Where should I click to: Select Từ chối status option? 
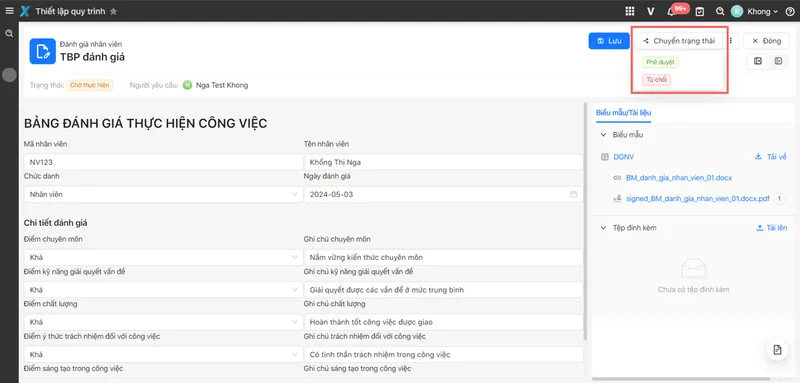tap(656, 80)
